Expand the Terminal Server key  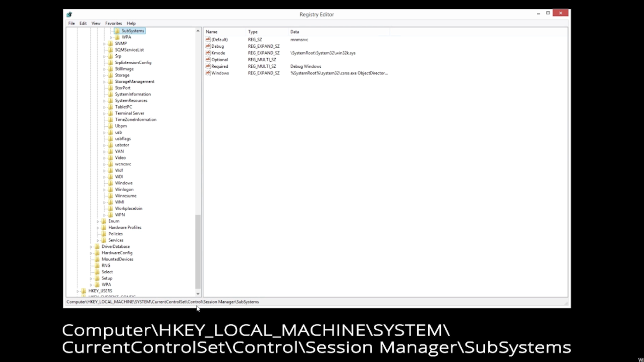[x=104, y=114]
